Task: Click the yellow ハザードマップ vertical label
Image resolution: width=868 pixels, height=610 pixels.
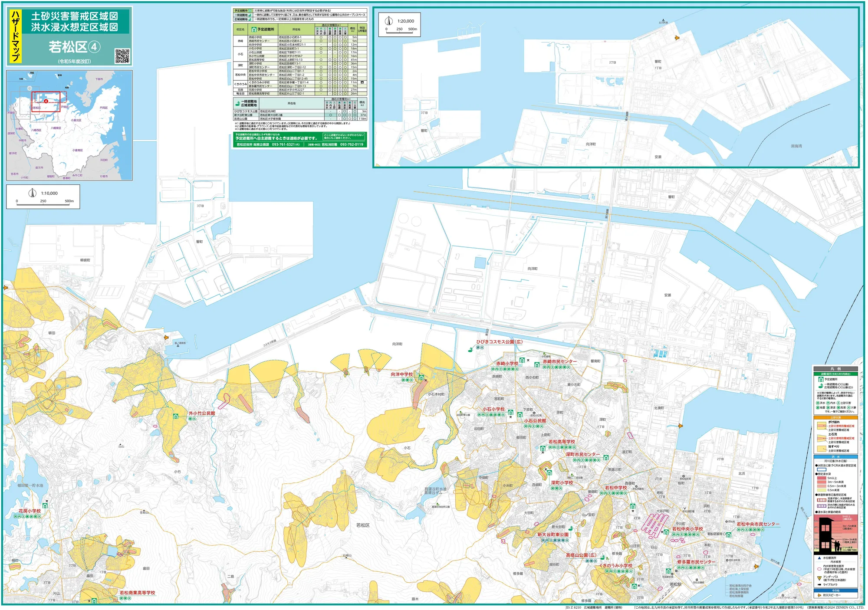Action: 15,36
